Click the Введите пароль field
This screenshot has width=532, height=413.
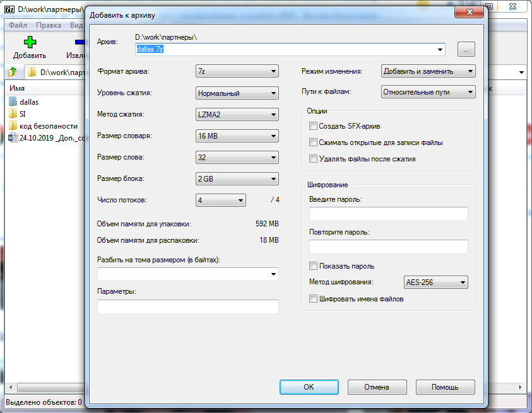pyautogui.click(x=389, y=214)
